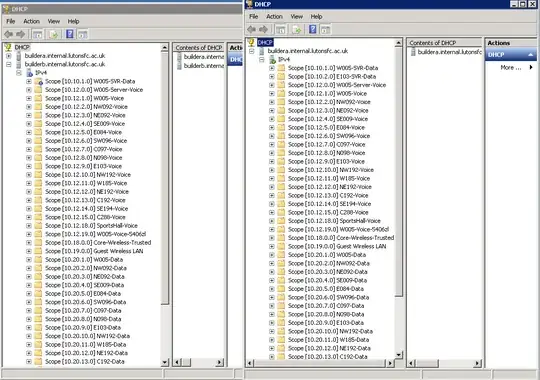Click scroll up arrow in left tree pane
The height and width of the screenshot is (380, 540).
tap(165, 47)
